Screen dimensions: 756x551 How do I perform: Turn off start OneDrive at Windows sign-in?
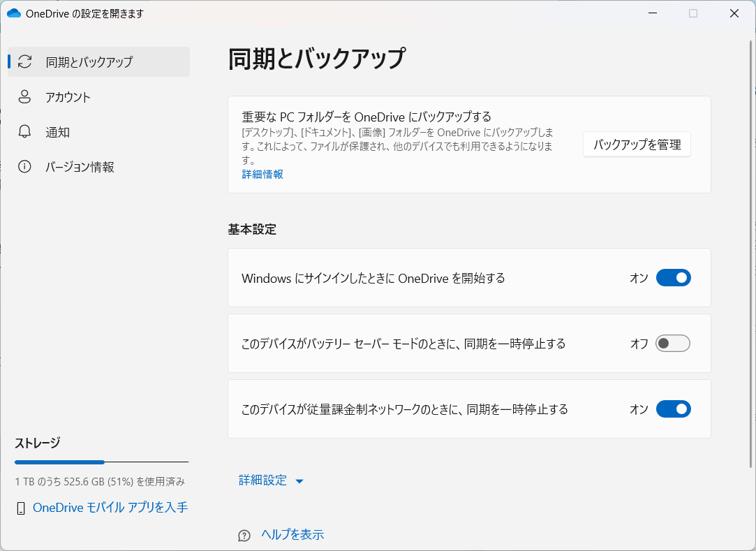pos(674,278)
